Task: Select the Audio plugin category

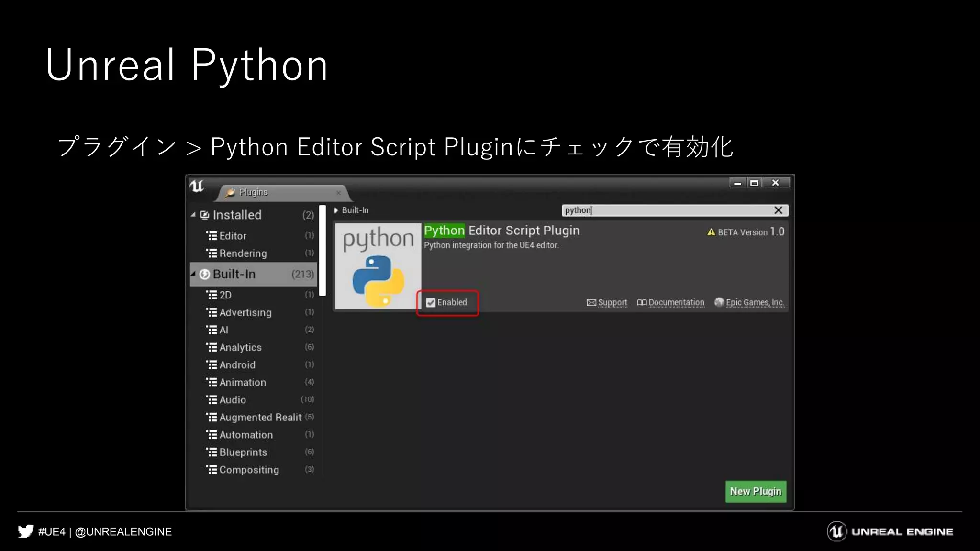Action: click(260, 399)
